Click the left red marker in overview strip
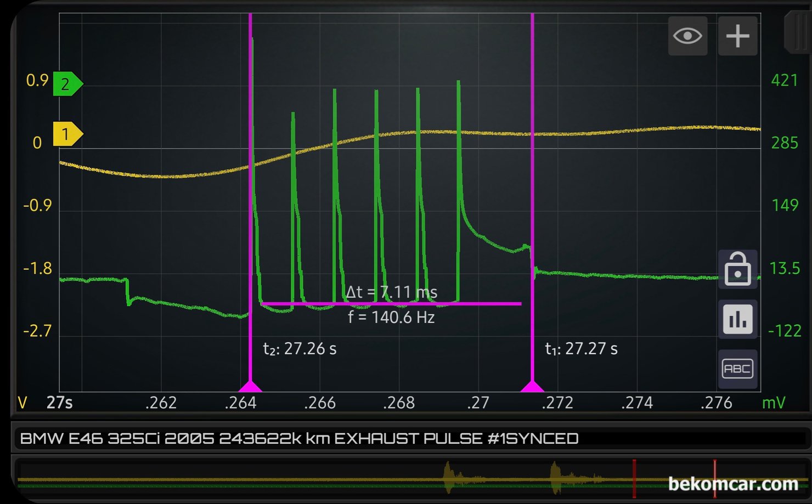This screenshot has height=504, width=812. [634, 478]
